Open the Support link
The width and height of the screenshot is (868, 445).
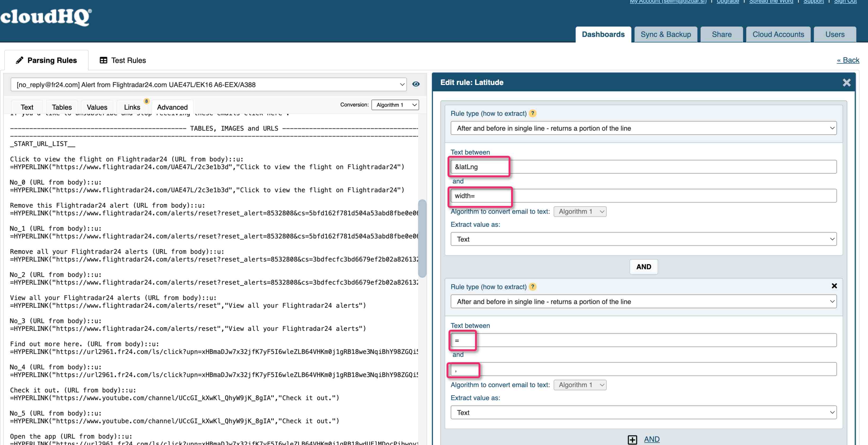coord(813,2)
